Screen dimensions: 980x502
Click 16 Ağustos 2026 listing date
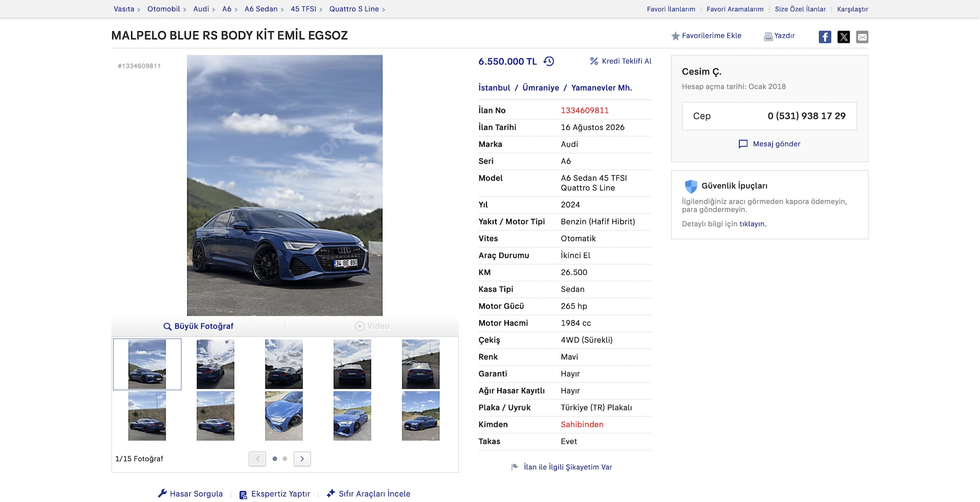[593, 127]
